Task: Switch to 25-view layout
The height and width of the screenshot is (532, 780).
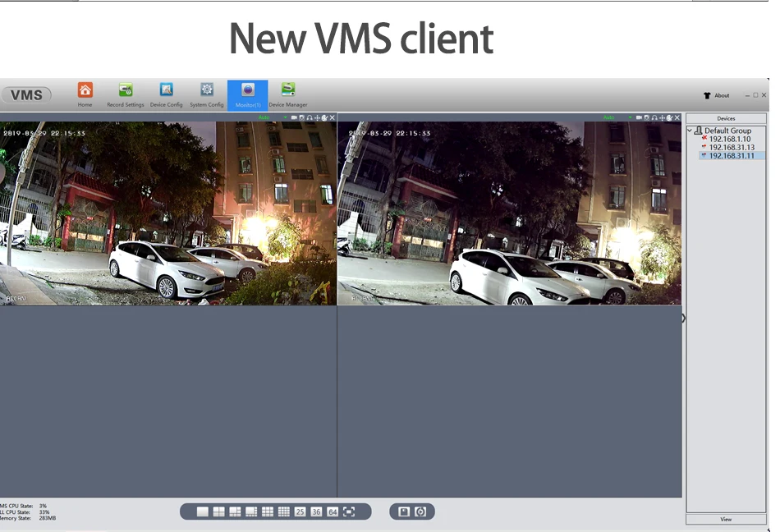Action: click(x=300, y=511)
